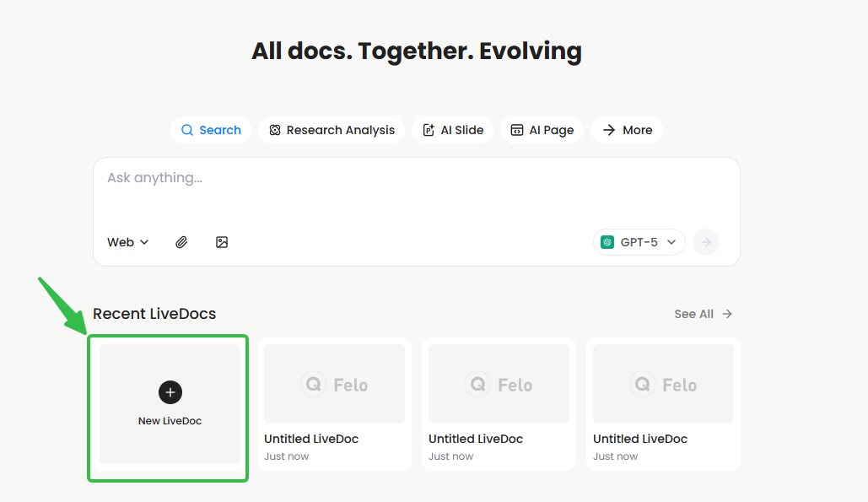
Task: Open the last Untitled LiveDoc thumbnail
Action: [x=663, y=384]
